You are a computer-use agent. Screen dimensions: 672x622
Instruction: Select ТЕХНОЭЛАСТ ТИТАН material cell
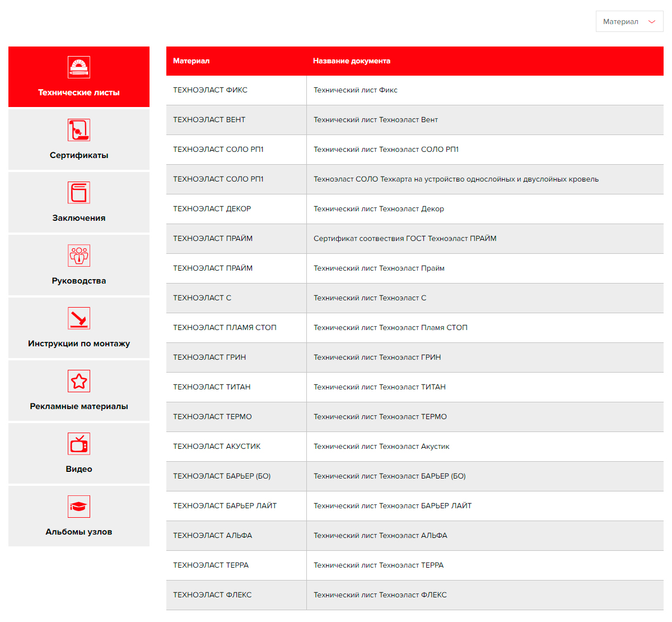click(236, 387)
